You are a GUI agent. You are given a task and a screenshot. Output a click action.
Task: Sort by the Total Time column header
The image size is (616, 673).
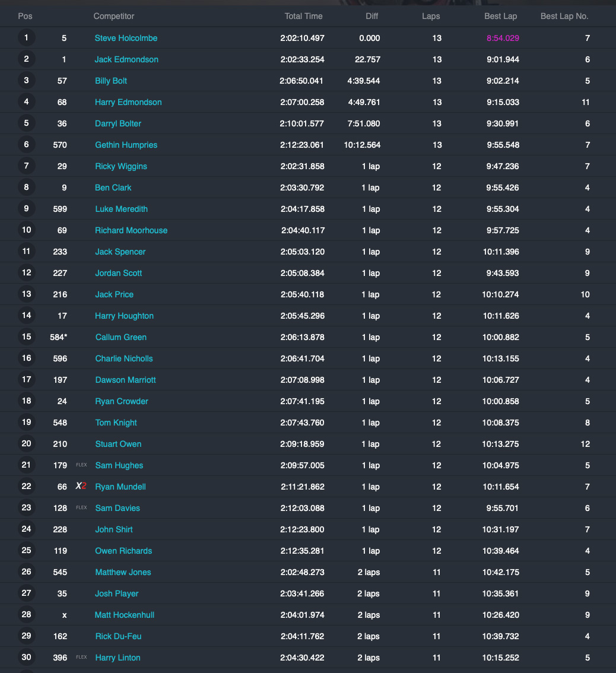click(303, 16)
